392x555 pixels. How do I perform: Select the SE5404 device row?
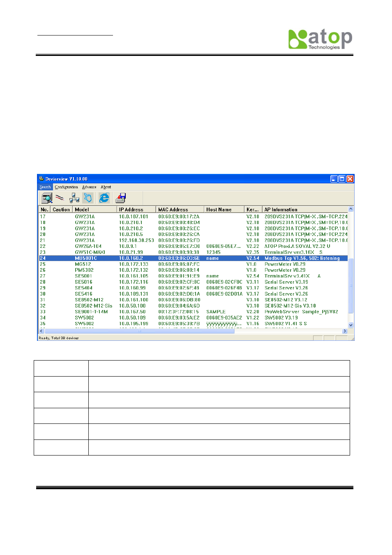click(x=193, y=288)
